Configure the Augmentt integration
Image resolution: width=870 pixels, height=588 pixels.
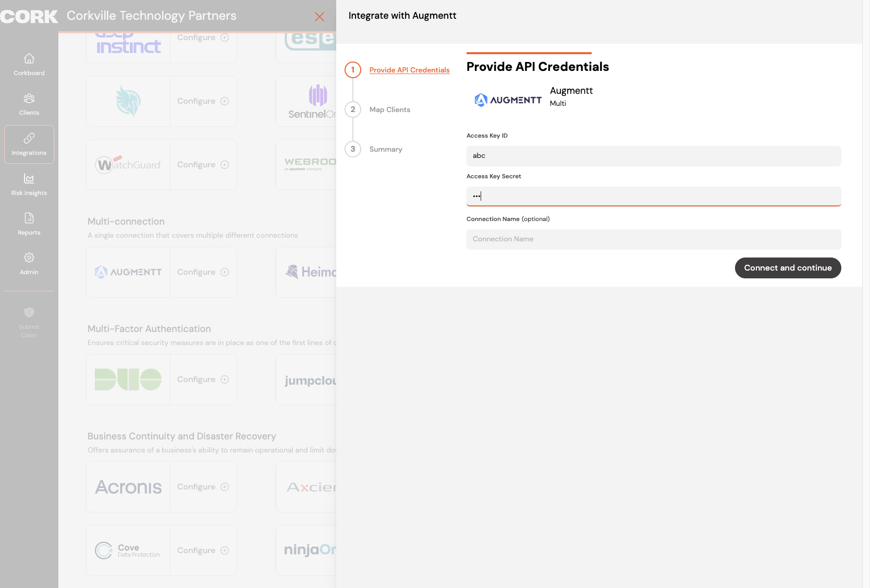[x=203, y=272]
